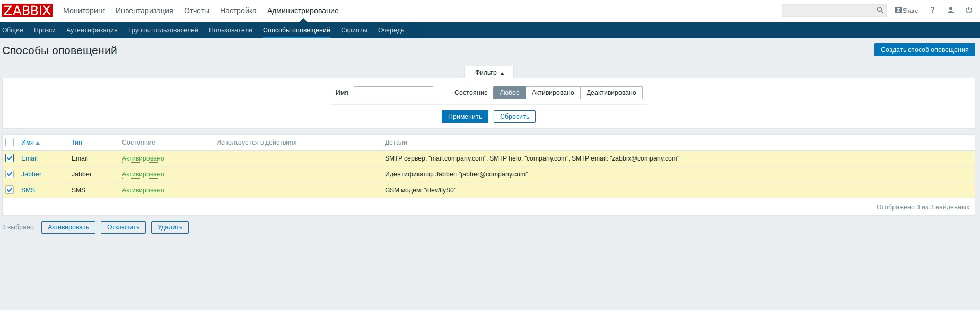
Task: Toggle the select-all checkbox in table header
Action: pyautogui.click(x=10, y=142)
